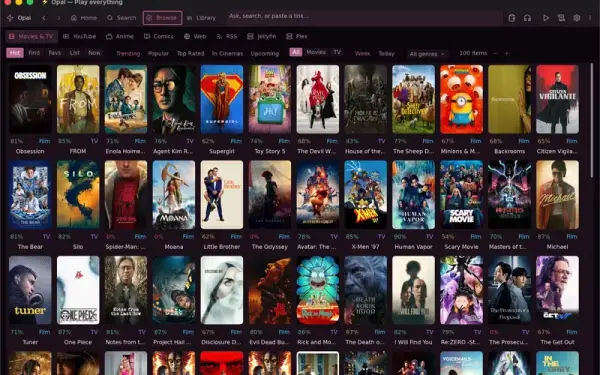Screen dimensions: 600x375
Task: Open the Search page
Action: coord(121,18)
